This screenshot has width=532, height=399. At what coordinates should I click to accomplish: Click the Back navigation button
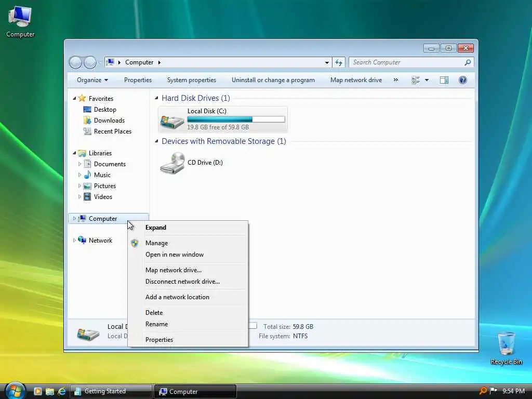pos(75,62)
